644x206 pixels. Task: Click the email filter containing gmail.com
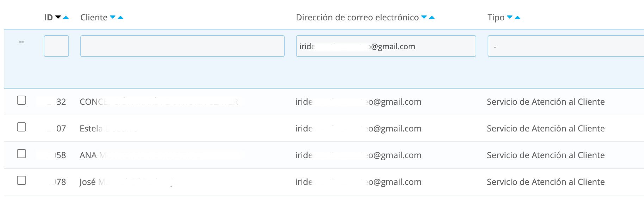click(386, 46)
